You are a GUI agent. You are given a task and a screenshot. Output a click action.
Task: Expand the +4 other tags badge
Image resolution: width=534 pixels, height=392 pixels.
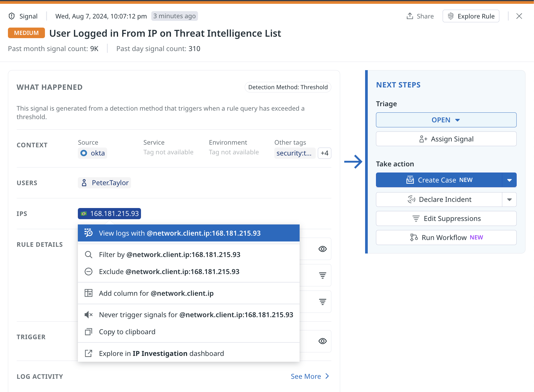325,153
